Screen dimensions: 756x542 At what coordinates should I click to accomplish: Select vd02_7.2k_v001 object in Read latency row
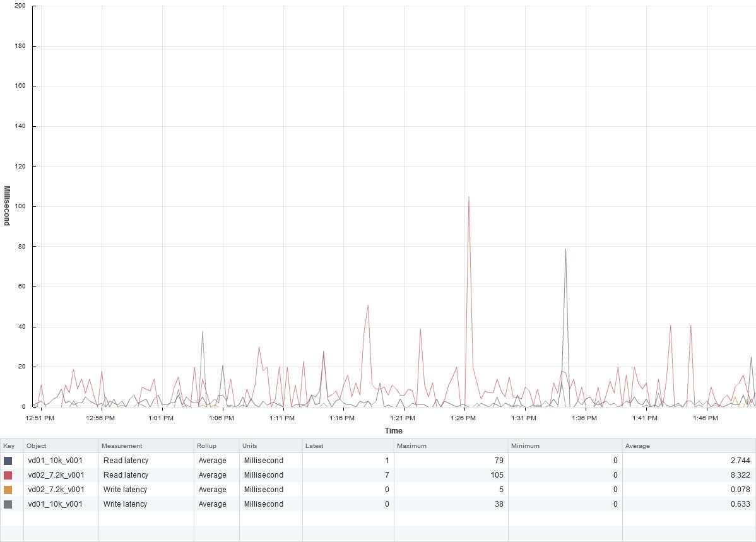56,475
